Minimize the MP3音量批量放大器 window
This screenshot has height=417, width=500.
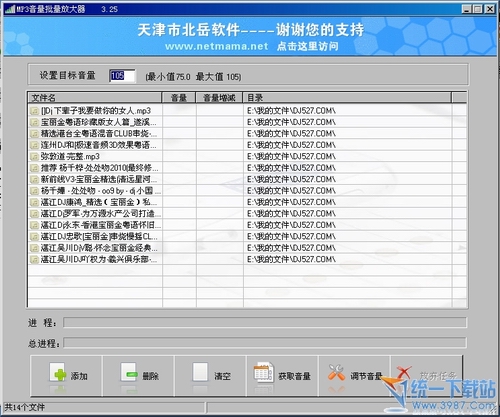click(466, 9)
